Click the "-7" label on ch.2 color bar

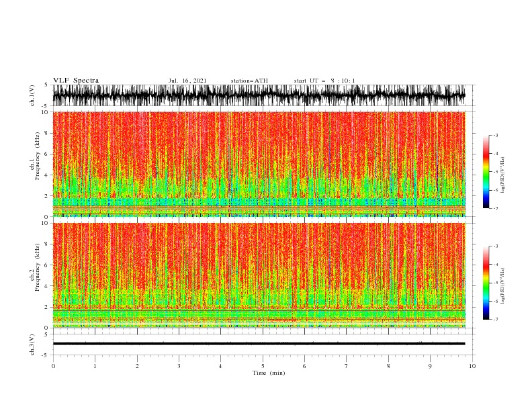point(495,319)
